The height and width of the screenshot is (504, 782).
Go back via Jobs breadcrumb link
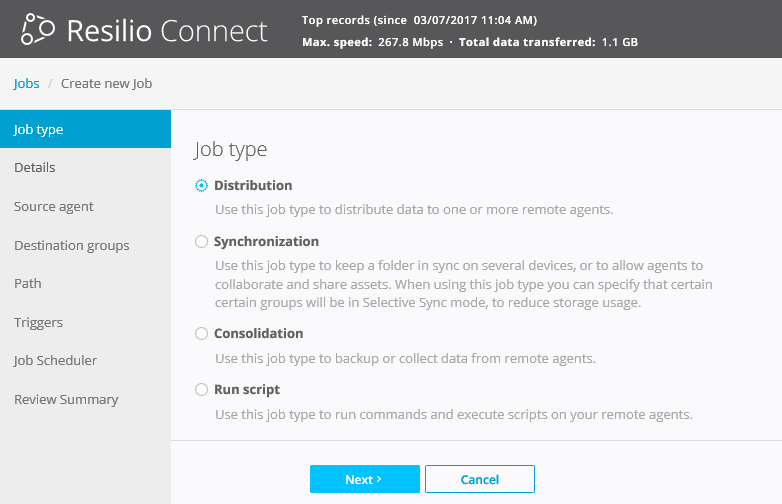pyautogui.click(x=26, y=84)
